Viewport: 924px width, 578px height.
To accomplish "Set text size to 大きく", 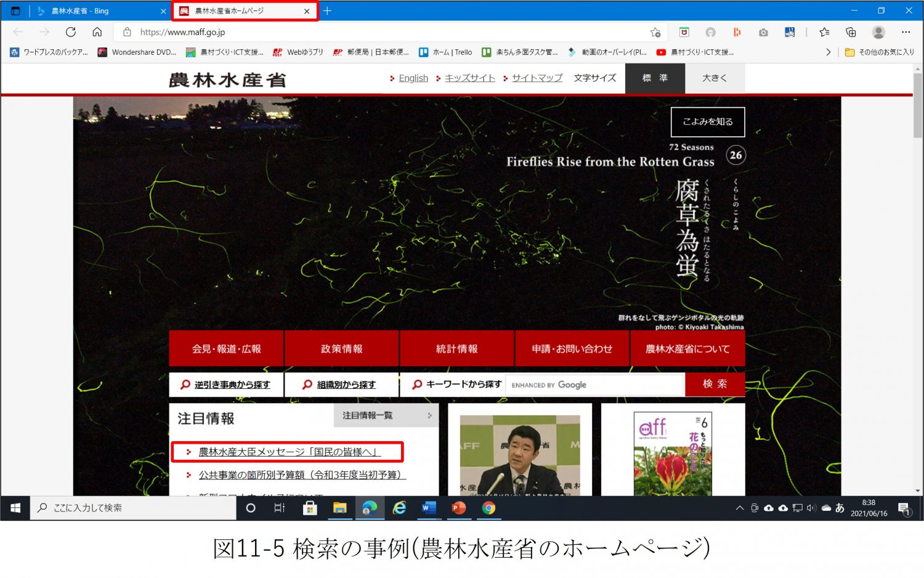I will tap(715, 78).
